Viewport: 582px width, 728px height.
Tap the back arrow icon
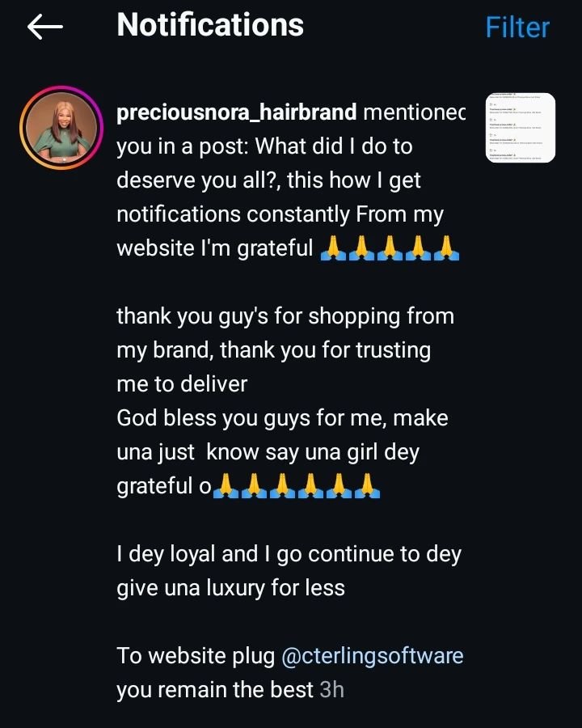tap(45, 27)
